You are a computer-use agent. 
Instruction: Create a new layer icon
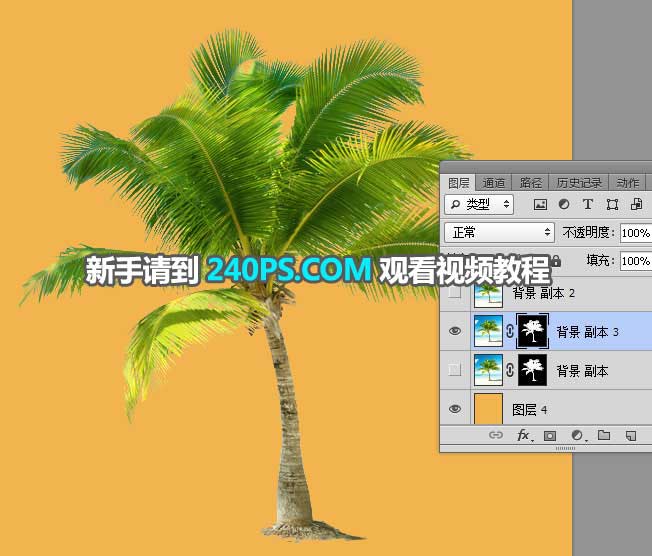[631, 435]
